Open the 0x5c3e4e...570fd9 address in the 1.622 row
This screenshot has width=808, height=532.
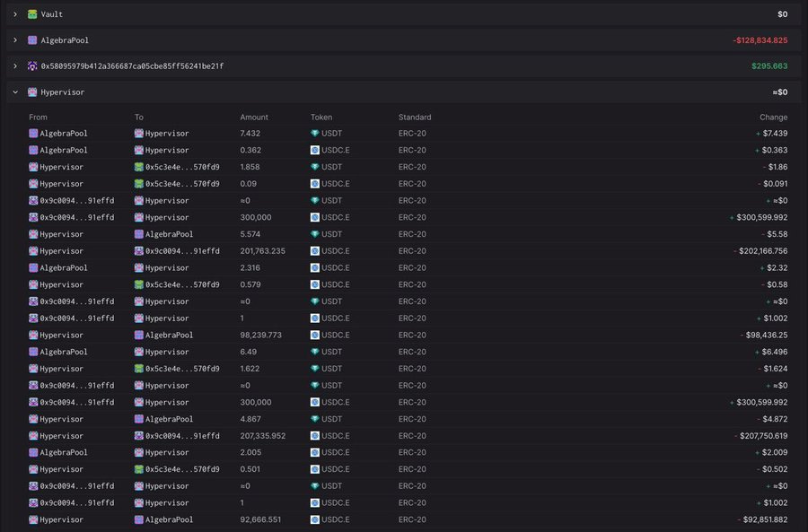tap(182, 369)
